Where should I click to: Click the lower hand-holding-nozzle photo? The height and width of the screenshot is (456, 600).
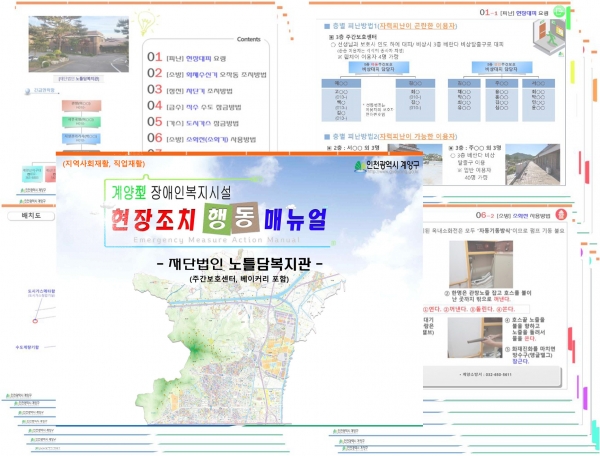coord(475,337)
